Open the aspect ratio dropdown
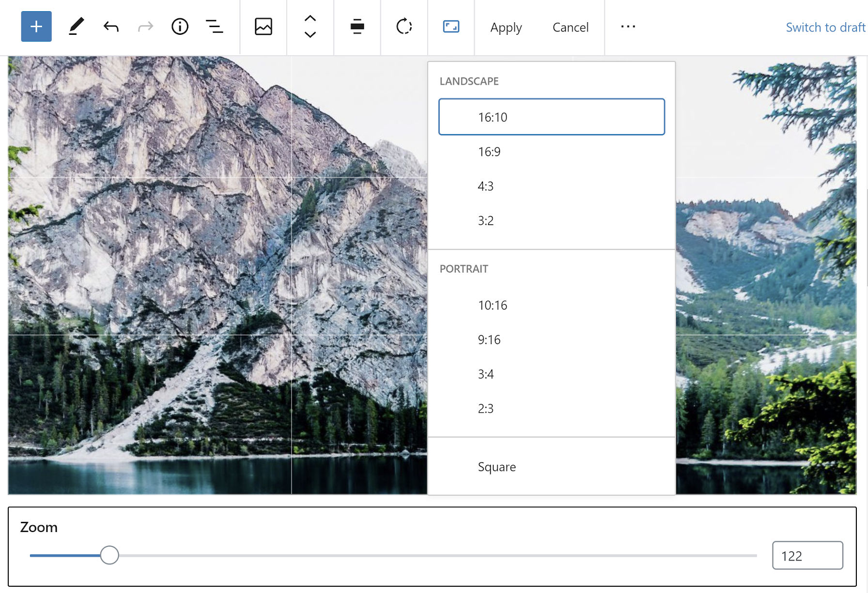The image size is (868, 593). coord(450,27)
